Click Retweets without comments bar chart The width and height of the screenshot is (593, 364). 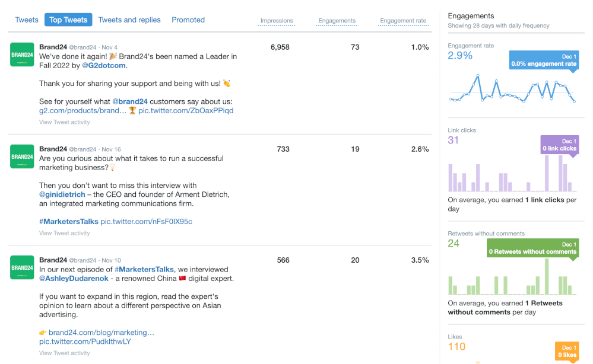[512, 276]
